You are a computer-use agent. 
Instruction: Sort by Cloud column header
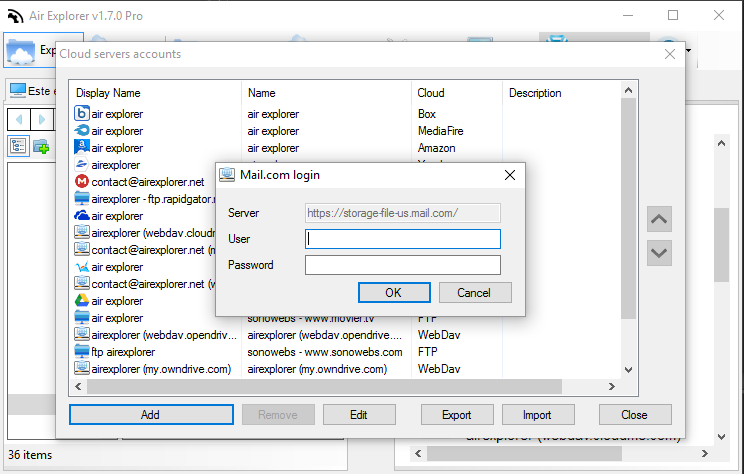457,93
